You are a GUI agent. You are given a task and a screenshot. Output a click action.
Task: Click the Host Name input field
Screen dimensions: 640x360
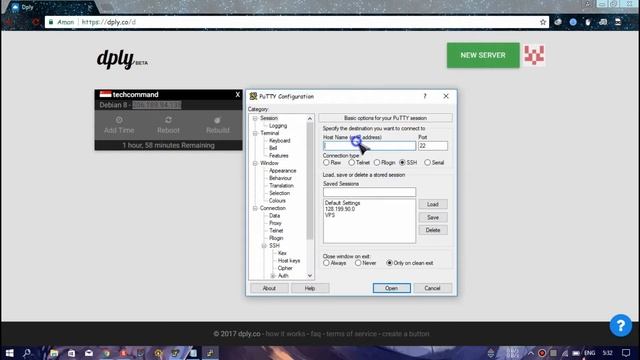(x=369, y=146)
